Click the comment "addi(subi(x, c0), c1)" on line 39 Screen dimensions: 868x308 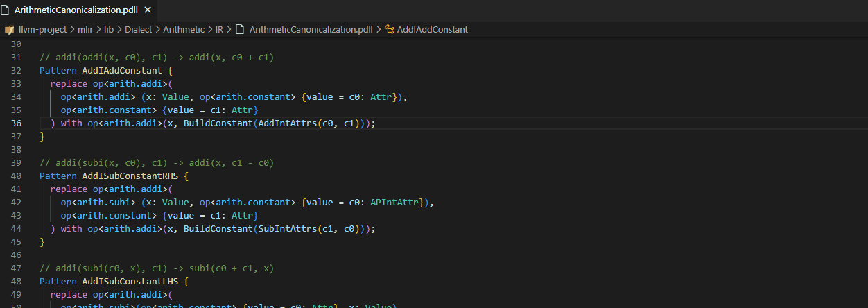[112, 162]
